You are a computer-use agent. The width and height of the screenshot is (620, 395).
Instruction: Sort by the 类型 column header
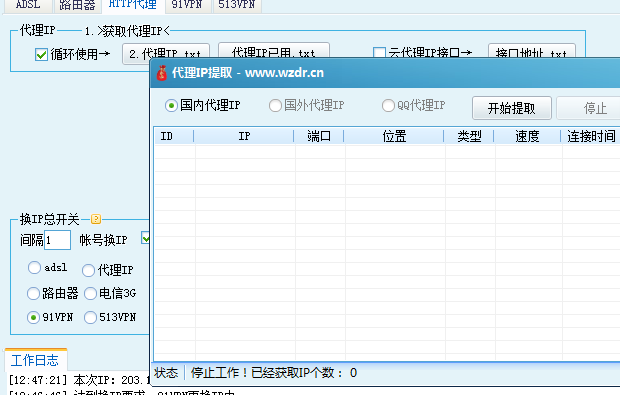click(469, 136)
